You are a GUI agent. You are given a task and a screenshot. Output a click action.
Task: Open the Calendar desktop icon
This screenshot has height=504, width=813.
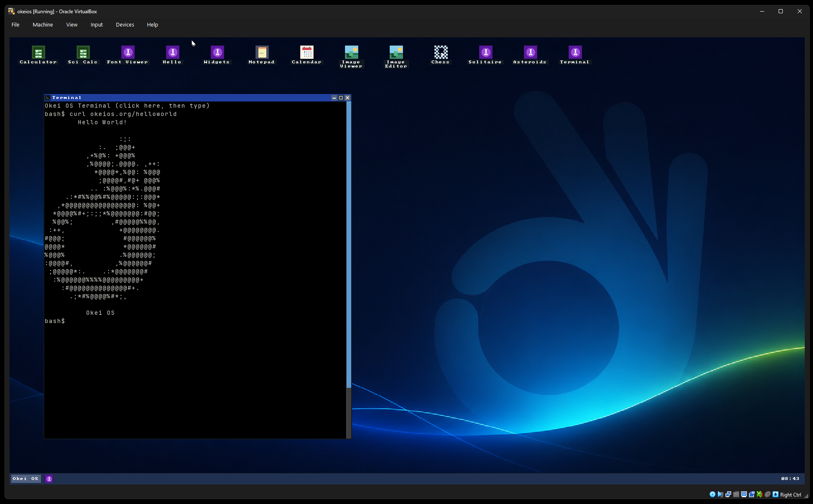(306, 55)
